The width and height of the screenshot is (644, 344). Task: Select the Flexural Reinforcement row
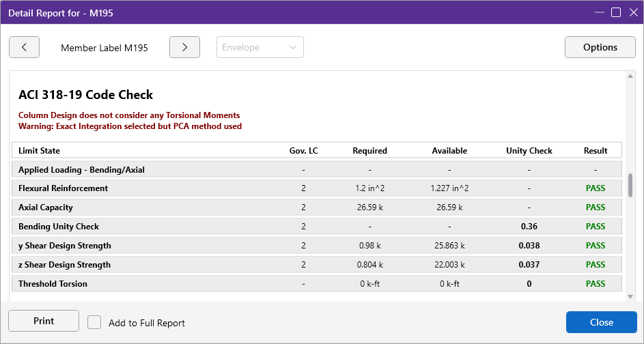[64, 188]
